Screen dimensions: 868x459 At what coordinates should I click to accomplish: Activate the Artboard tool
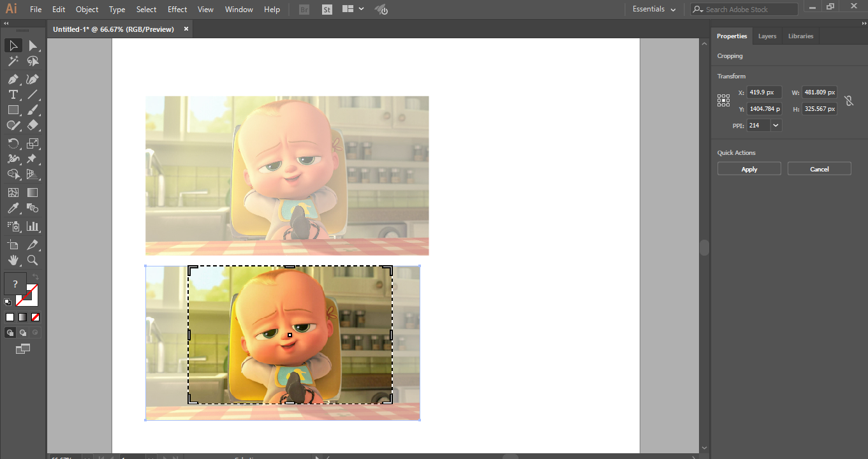pyautogui.click(x=13, y=245)
